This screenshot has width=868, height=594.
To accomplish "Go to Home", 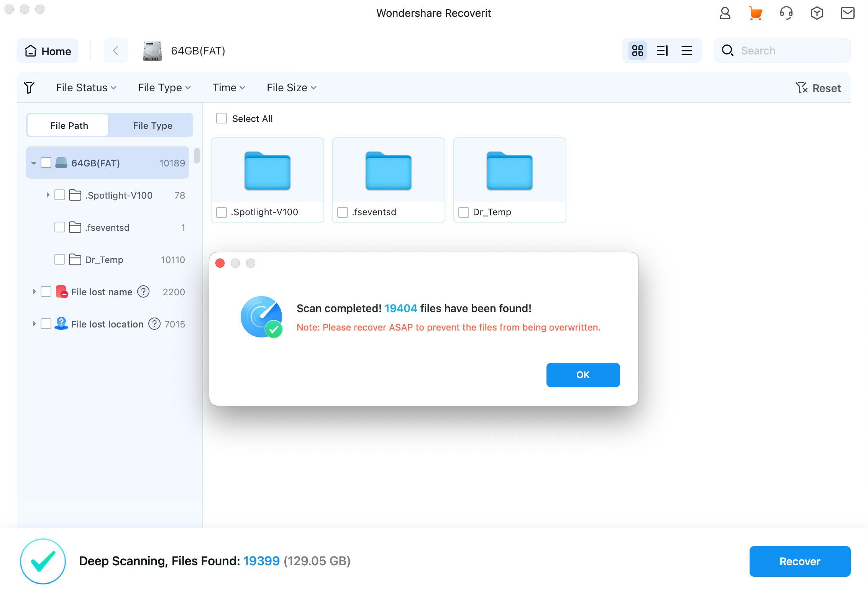I will [48, 51].
